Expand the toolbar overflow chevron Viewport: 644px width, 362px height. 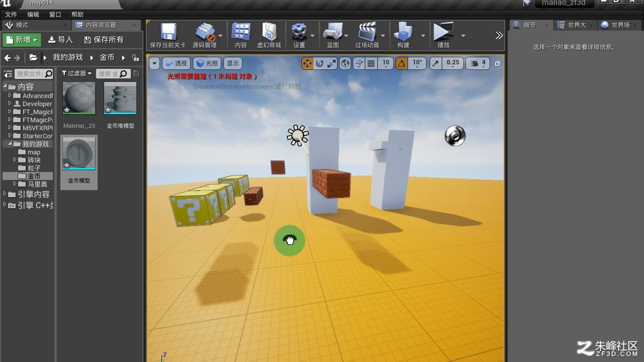coord(499,36)
